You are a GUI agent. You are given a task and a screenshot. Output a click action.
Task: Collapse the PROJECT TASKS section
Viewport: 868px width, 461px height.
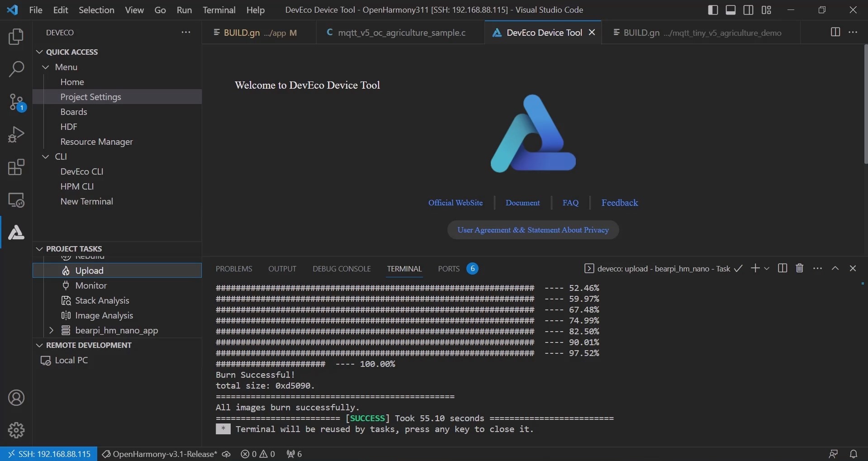(39, 249)
